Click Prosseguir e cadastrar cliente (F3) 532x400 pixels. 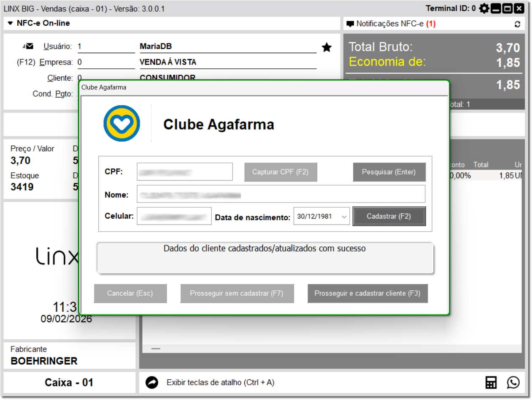(x=367, y=293)
